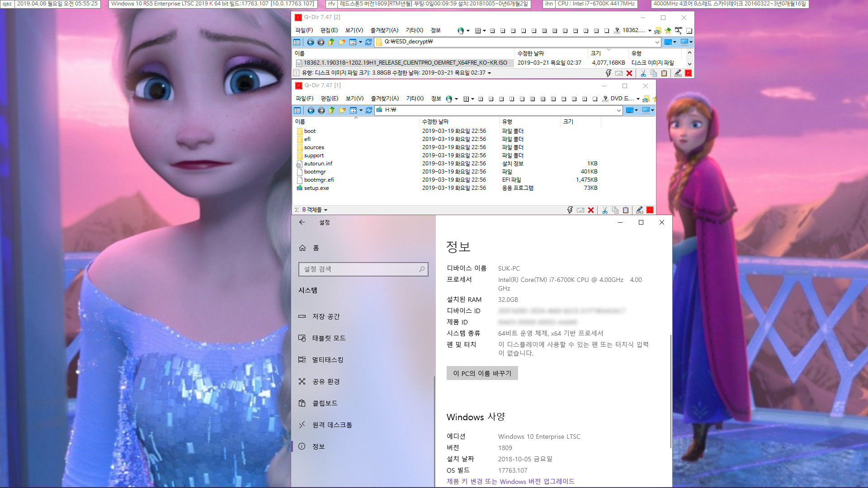Go up one level from H:\ in Q-Dir [1]

[331, 110]
